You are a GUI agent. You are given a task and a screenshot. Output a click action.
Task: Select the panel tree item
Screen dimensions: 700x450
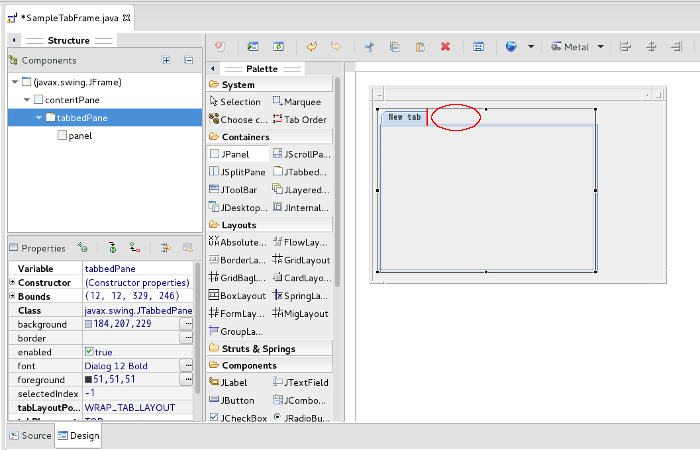click(75, 136)
